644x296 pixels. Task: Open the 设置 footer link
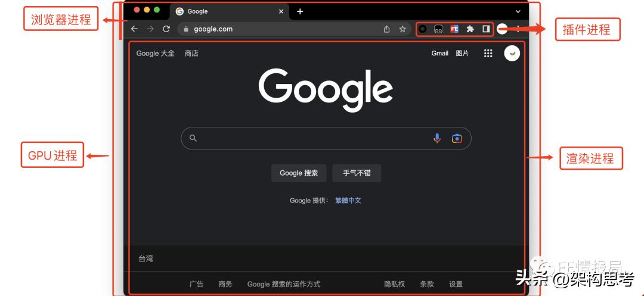click(x=456, y=284)
